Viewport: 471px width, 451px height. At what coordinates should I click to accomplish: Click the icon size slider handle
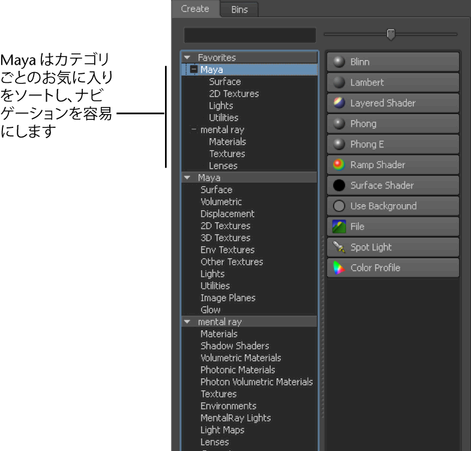pyautogui.click(x=391, y=34)
